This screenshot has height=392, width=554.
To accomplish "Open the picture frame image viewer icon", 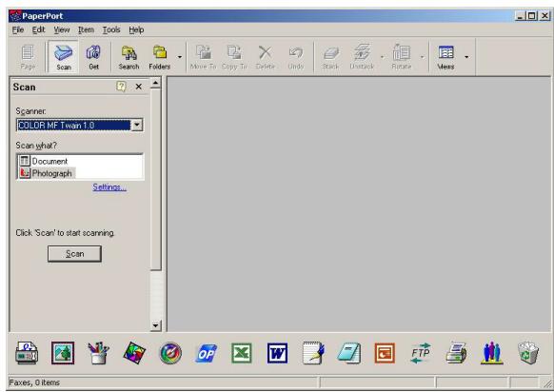I will [63, 353].
